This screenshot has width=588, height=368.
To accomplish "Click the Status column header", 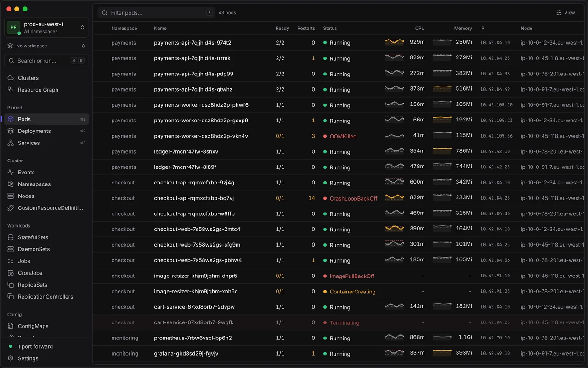I will [x=330, y=29].
